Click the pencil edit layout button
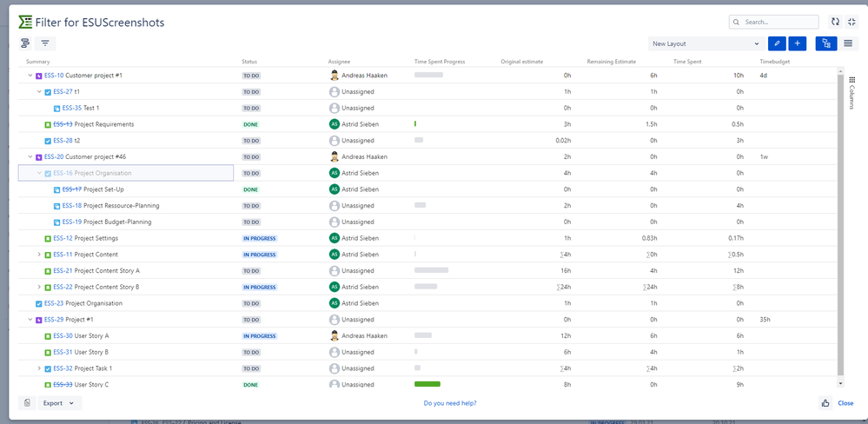This screenshot has width=868, height=424. coord(778,43)
